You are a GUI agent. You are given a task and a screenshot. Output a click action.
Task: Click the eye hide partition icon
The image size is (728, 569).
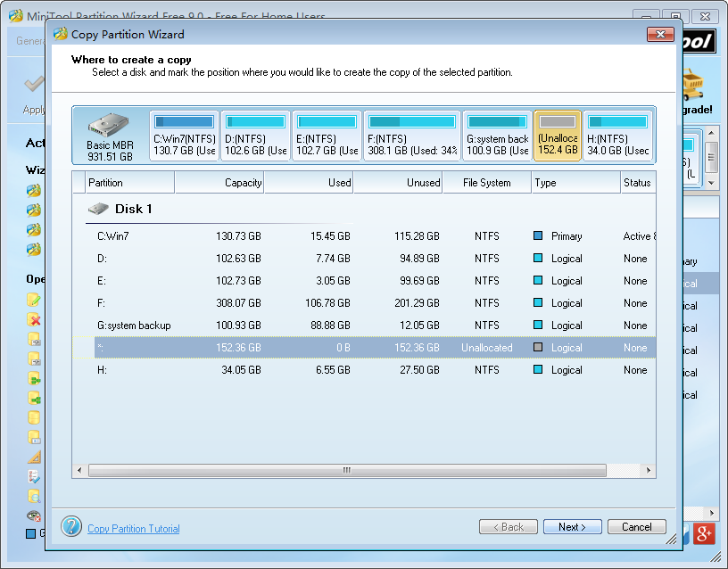[x=34, y=515]
